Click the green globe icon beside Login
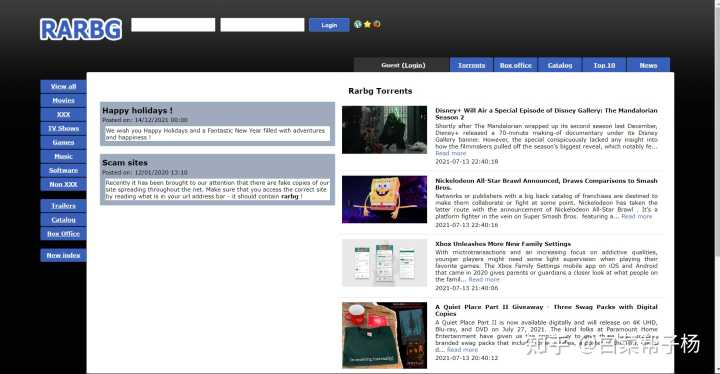The width and height of the screenshot is (720, 374). (x=358, y=24)
